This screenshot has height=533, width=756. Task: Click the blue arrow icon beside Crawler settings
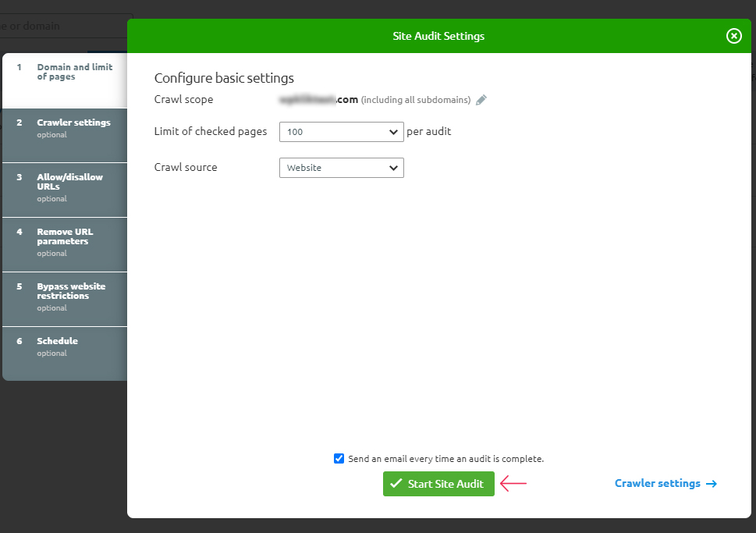[x=711, y=483]
